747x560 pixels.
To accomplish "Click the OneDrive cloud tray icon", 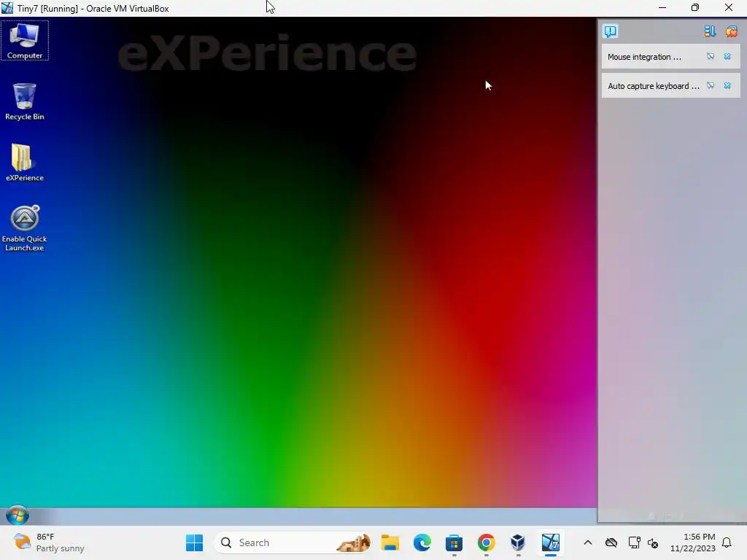I will [611, 542].
